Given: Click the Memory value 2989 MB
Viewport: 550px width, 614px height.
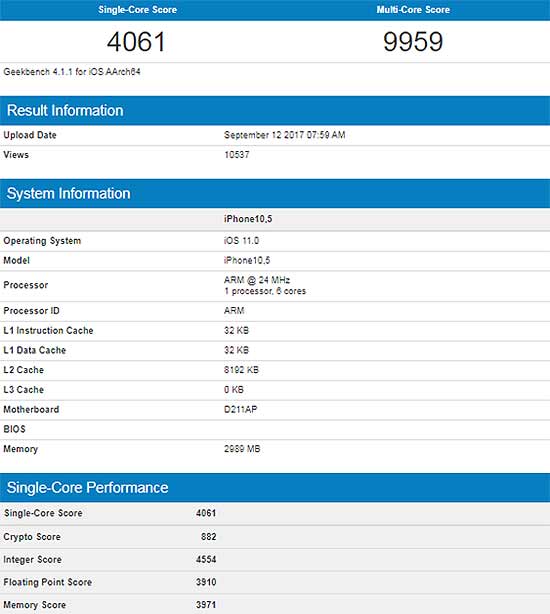Looking at the screenshot, I should pyautogui.click(x=242, y=449).
